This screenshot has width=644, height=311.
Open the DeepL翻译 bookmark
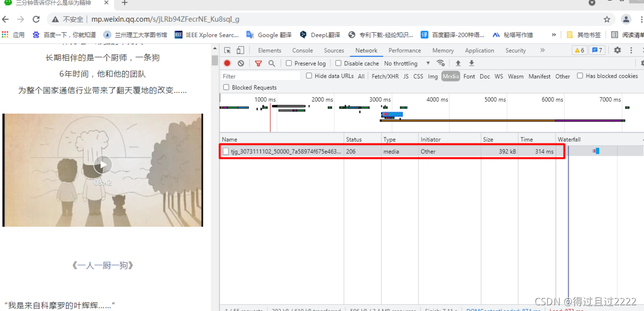(x=320, y=35)
